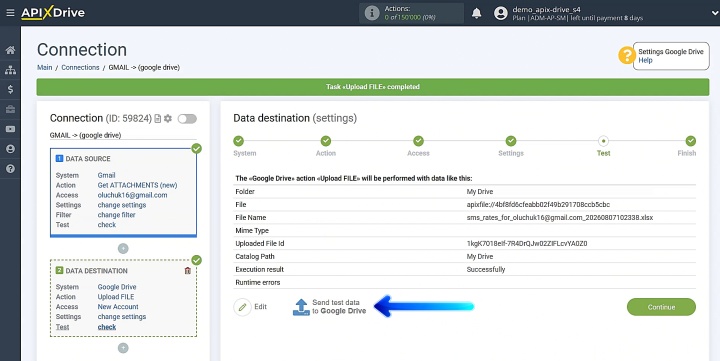Click change settings in Data Source
This screenshot has width=720, height=361.
coord(122,205)
